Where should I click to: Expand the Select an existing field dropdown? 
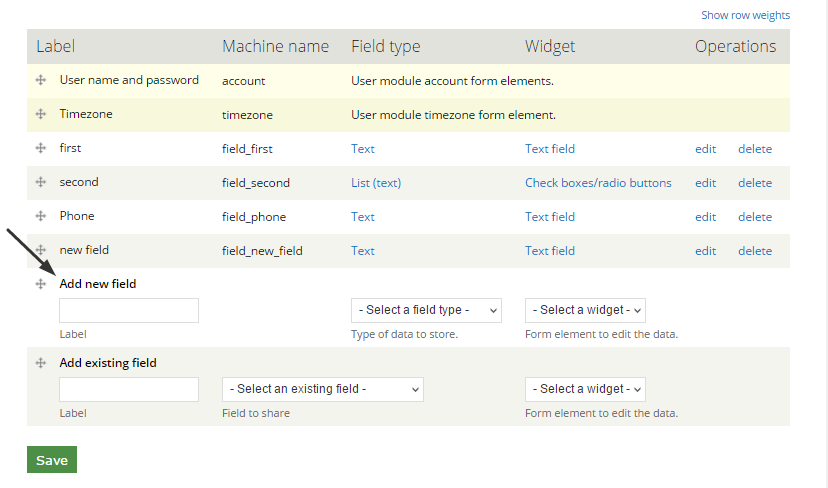coord(323,389)
